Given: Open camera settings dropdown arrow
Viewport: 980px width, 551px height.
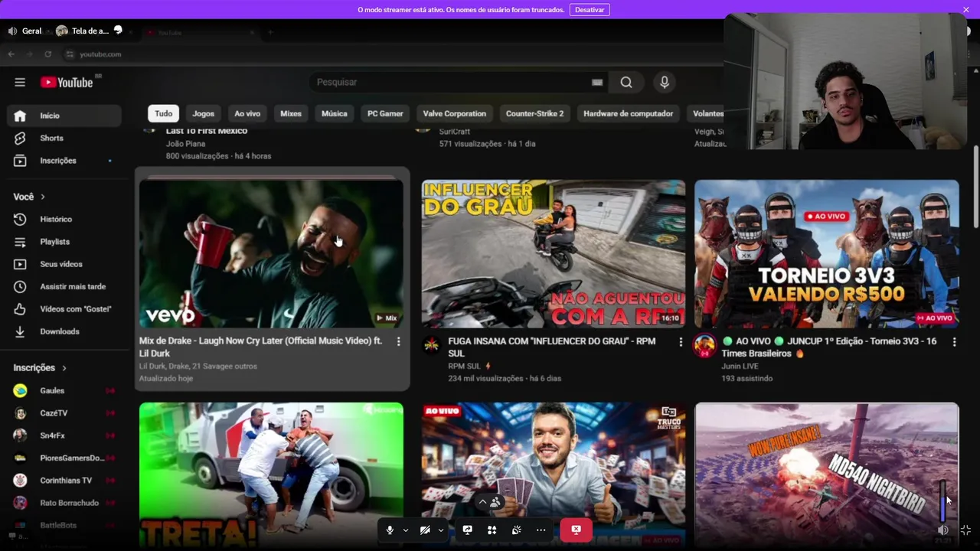Looking at the screenshot, I should [440, 530].
